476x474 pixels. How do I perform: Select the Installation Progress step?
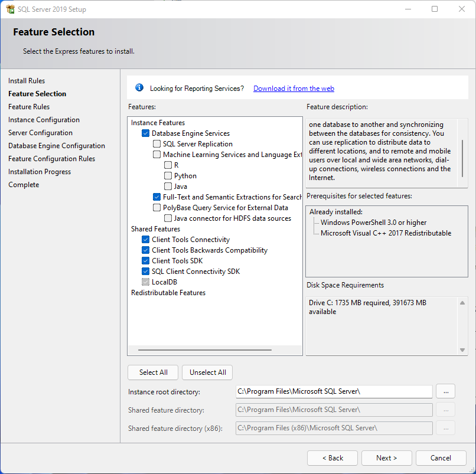tap(40, 172)
